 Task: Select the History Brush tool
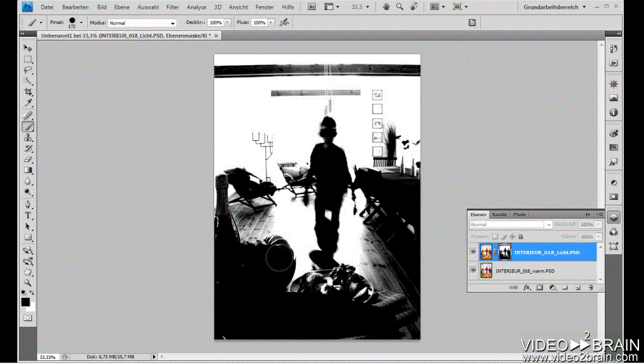click(28, 149)
